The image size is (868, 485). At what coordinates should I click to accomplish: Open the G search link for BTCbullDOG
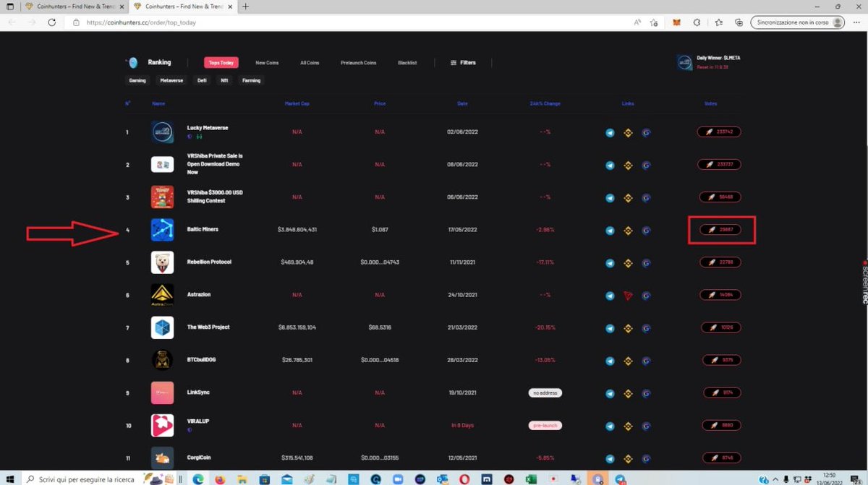pyautogui.click(x=646, y=361)
